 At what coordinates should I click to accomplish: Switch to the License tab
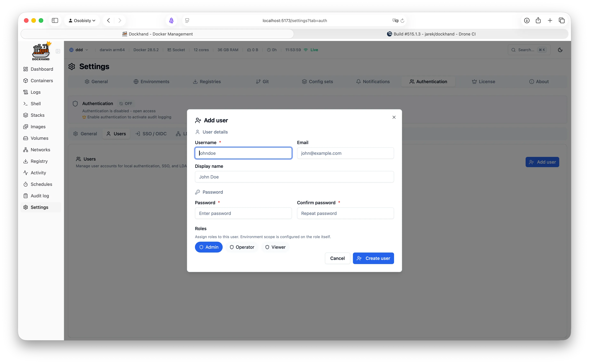point(483,81)
